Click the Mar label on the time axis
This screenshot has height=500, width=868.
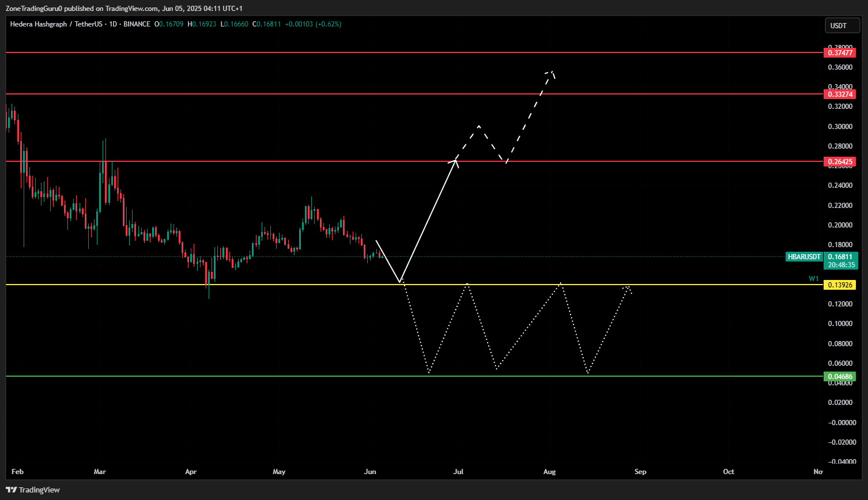pos(100,472)
